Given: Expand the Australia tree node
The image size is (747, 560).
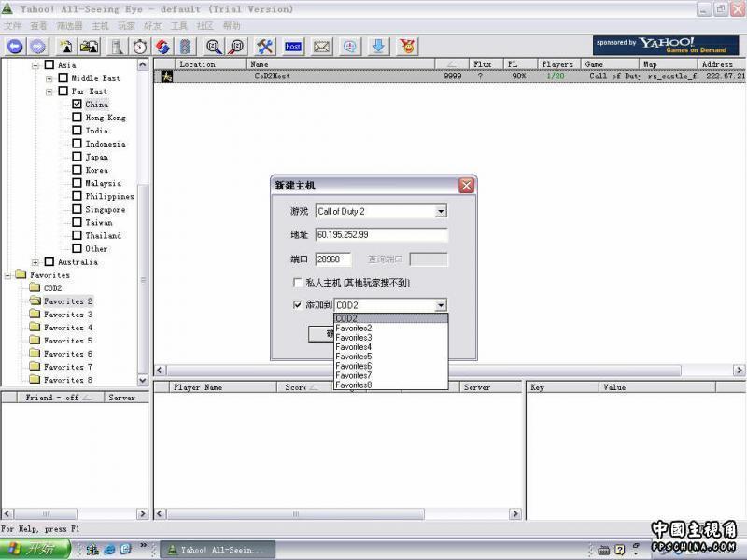Looking at the screenshot, I should (x=35, y=262).
